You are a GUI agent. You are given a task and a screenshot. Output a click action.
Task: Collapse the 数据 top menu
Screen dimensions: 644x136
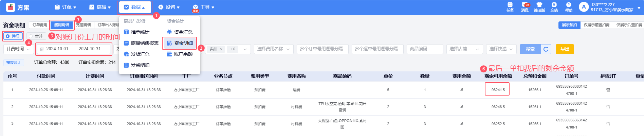[x=134, y=7]
